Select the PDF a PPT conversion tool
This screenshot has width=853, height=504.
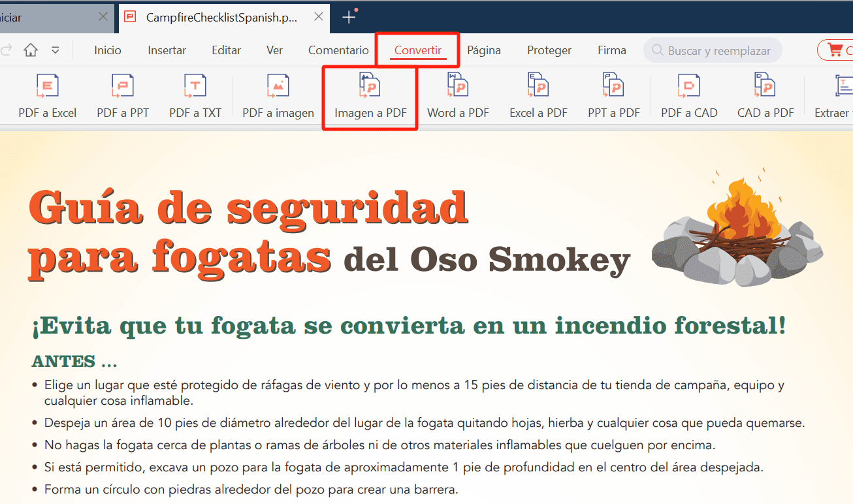coord(122,95)
